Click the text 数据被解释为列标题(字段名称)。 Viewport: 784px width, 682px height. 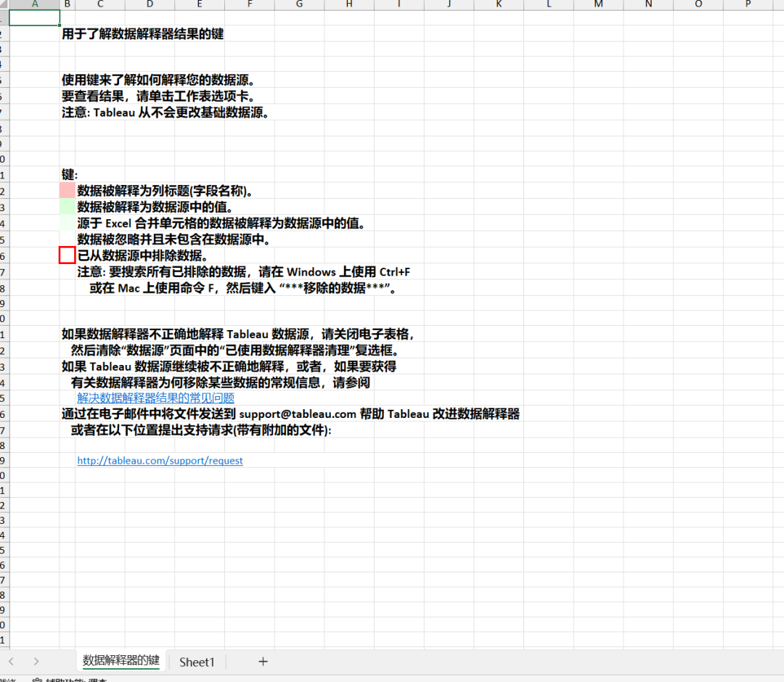point(166,191)
